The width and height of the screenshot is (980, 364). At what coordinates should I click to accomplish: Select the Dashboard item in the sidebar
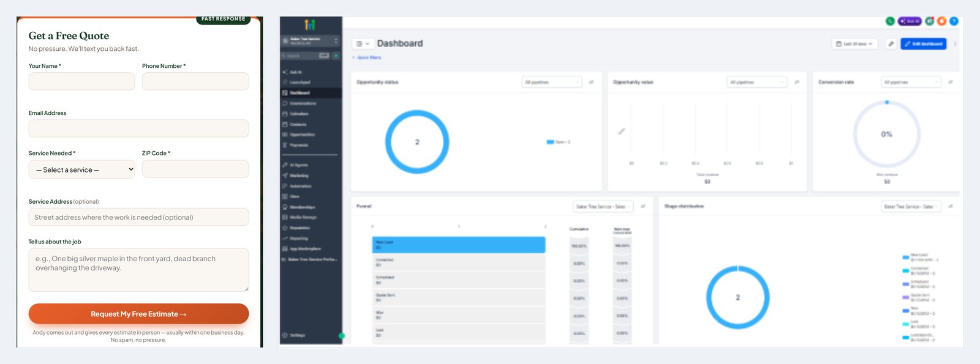311,93
